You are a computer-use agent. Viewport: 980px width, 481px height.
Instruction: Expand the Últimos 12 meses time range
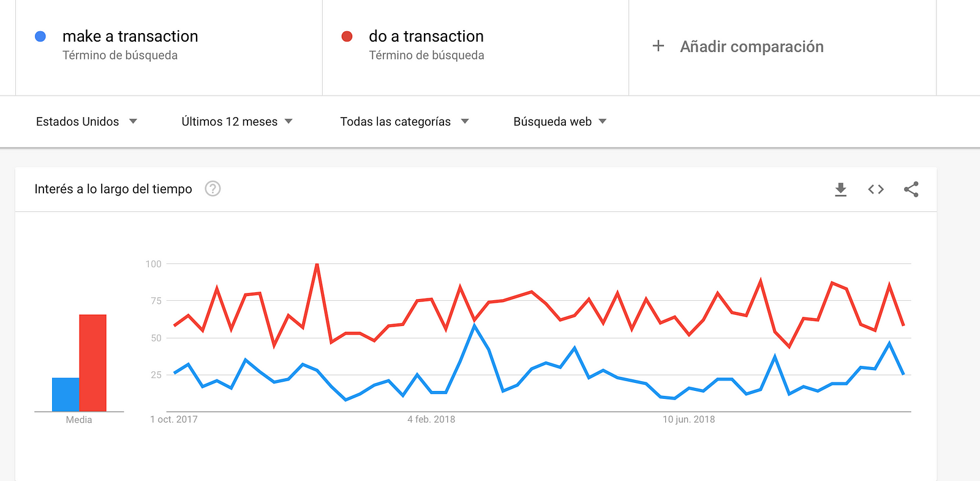(x=237, y=121)
